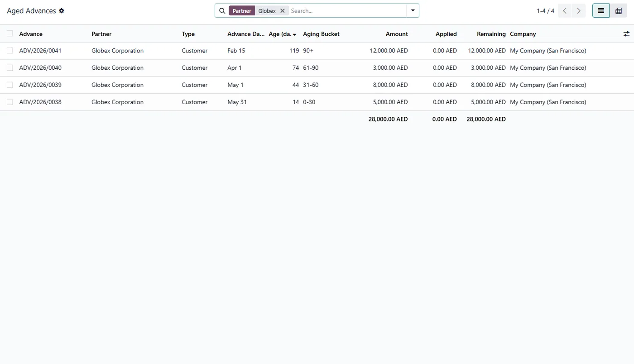
Task: Click the Feb 15 advance date
Action: click(x=236, y=51)
